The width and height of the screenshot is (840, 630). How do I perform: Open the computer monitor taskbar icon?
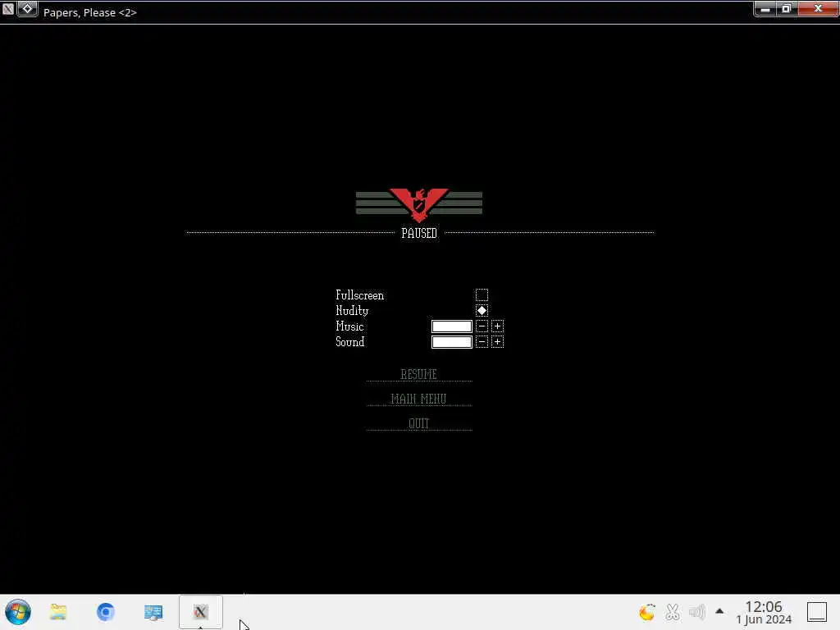click(x=153, y=612)
